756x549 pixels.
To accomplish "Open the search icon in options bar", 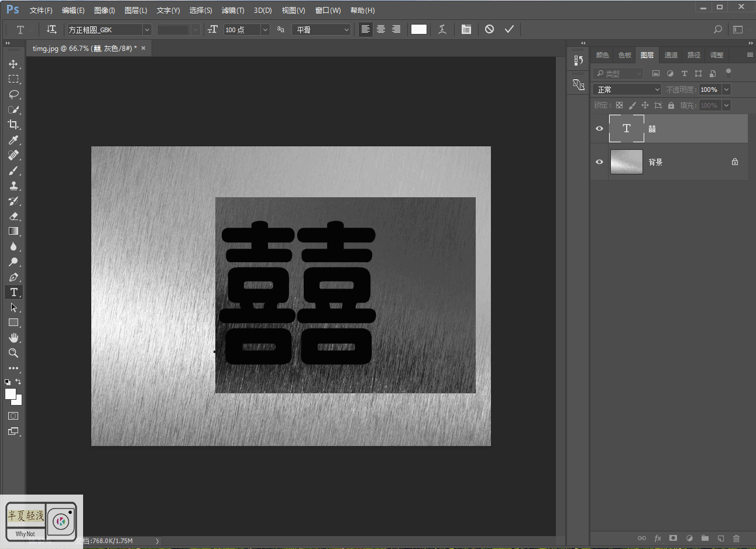I will 718,29.
